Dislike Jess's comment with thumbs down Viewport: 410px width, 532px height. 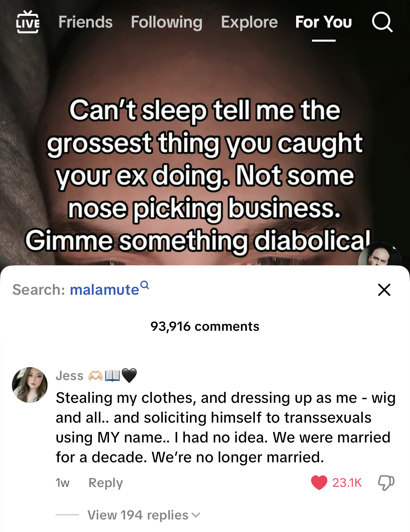(386, 483)
